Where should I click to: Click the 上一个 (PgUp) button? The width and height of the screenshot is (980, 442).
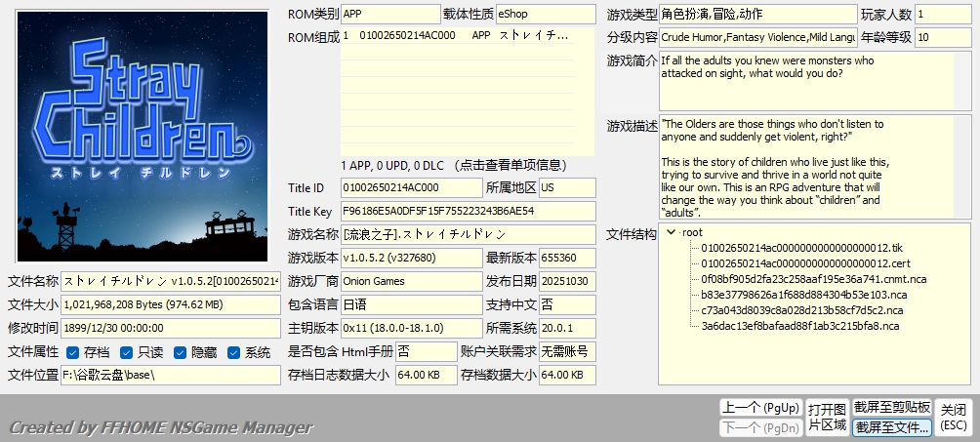point(760,408)
